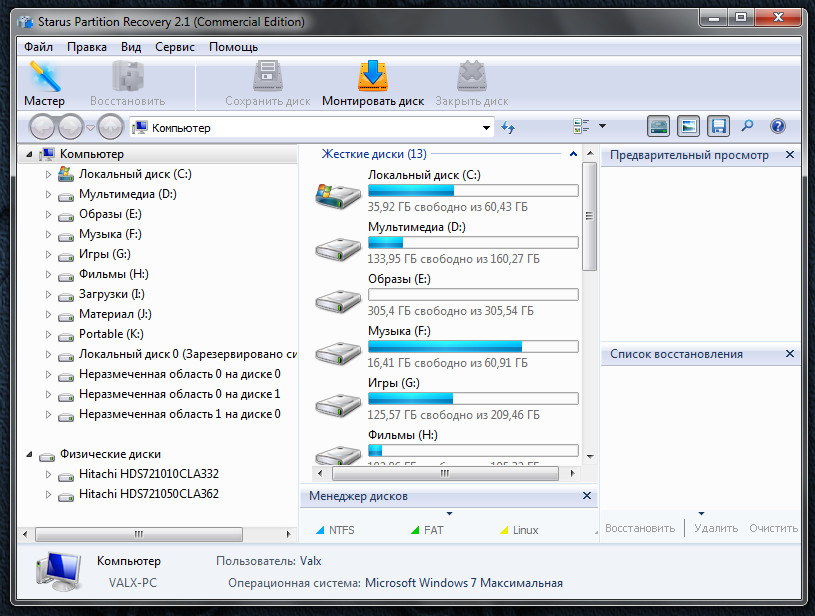Toggle the recovery list floppy icon
The width and height of the screenshot is (815, 616).
point(718,126)
